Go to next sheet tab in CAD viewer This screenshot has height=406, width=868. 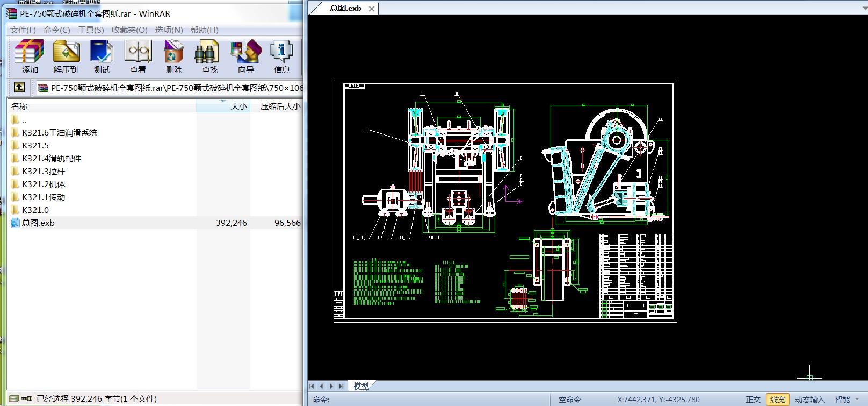(331, 386)
